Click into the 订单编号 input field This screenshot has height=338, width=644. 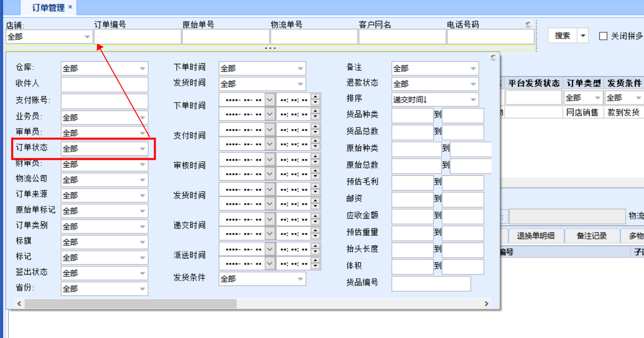click(x=138, y=37)
